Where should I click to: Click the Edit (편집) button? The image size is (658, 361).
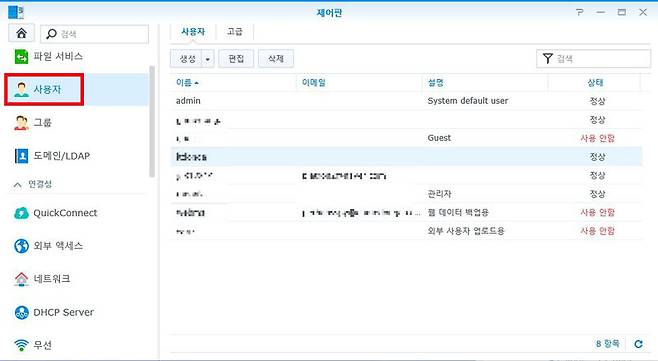[236, 59]
